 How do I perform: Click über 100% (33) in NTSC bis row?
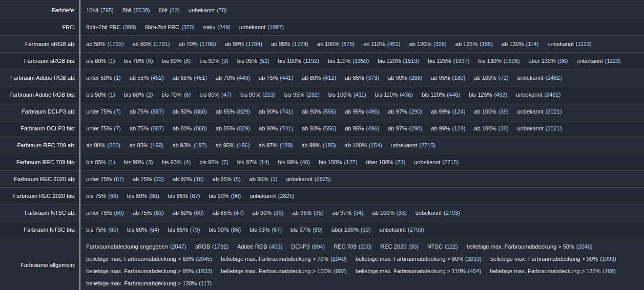[351, 230]
